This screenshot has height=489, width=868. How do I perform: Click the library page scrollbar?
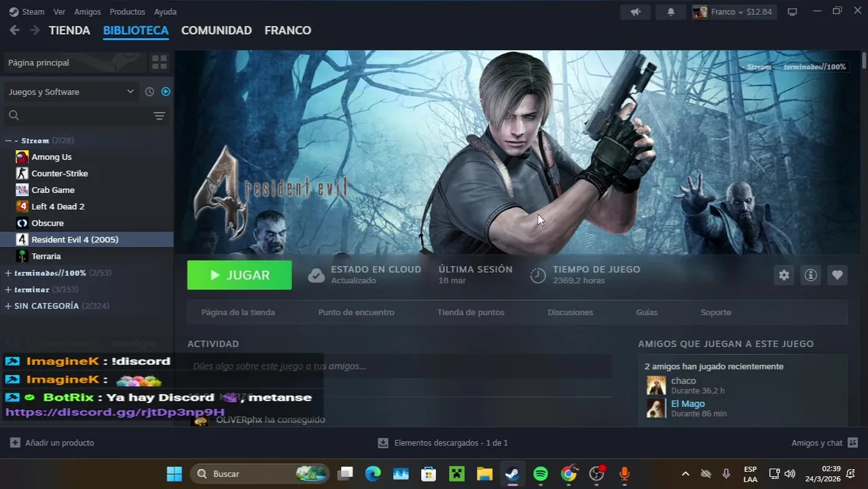pyautogui.click(x=864, y=60)
